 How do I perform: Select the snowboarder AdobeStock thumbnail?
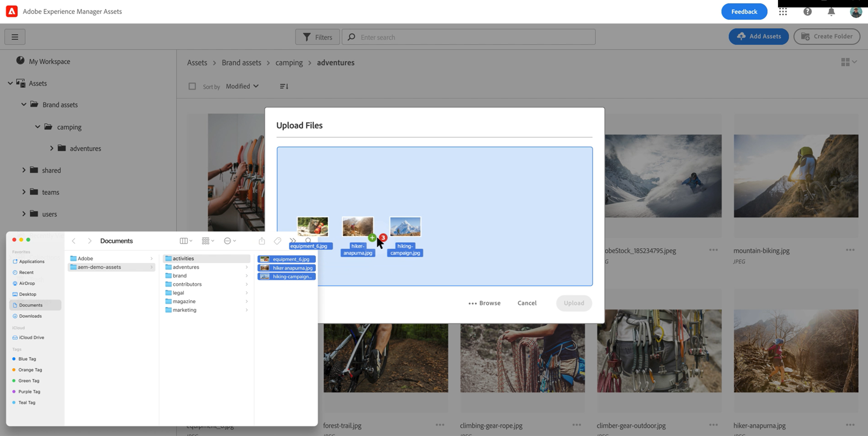663,176
